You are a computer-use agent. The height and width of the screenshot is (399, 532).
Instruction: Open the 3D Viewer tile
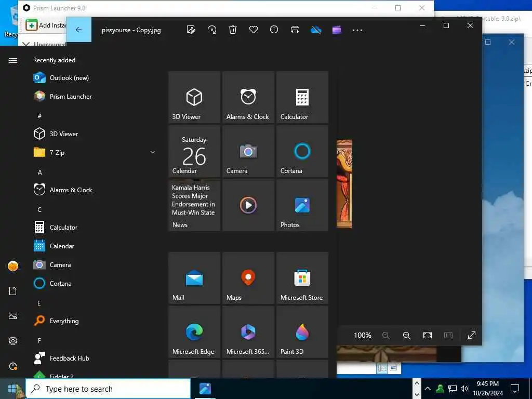point(194,97)
